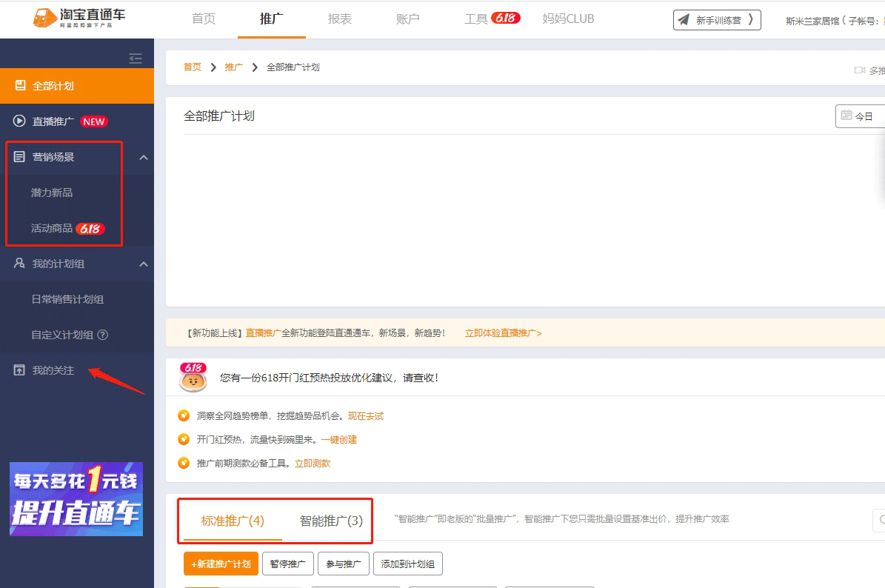
Task: Open the 报表 top menu
Action: 340,19
